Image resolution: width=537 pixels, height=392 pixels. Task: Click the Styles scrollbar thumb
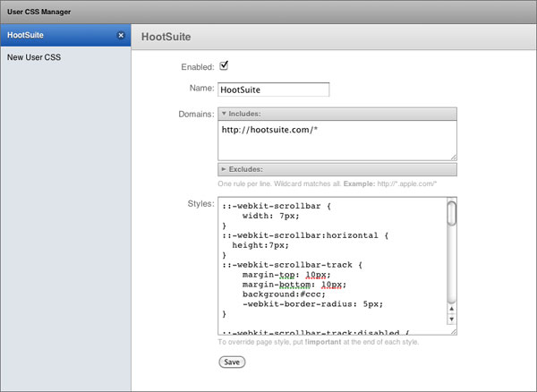(452, 213)
